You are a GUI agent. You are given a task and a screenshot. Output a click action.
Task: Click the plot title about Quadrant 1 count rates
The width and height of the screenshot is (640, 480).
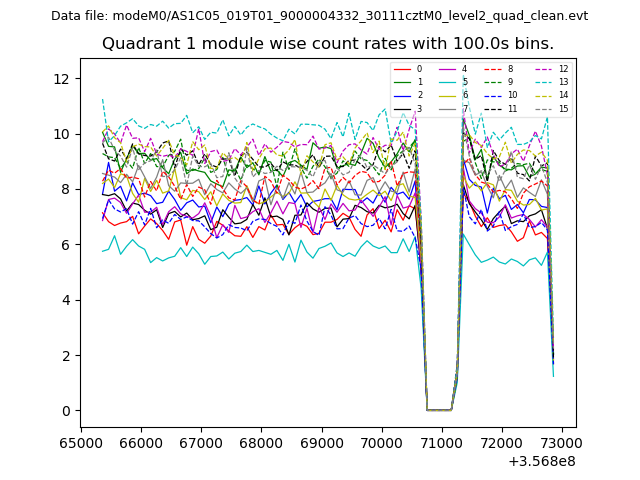coord(327,44)
